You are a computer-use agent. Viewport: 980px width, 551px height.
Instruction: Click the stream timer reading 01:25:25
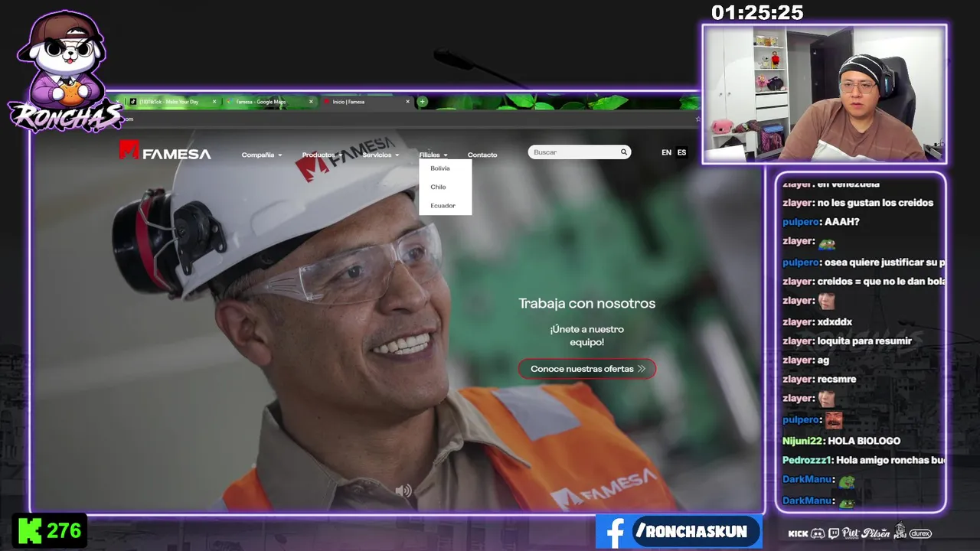click(757, 12)
